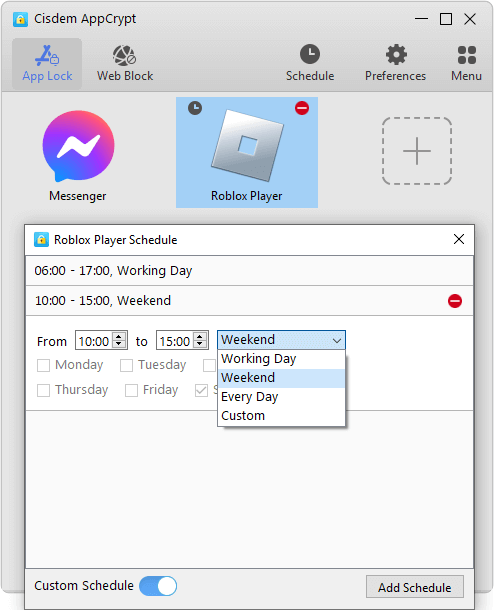Delete the 10:00 - 15:00 Weekend schedule
The width and height of the screenshot is (494, 610).
(455, 301)
